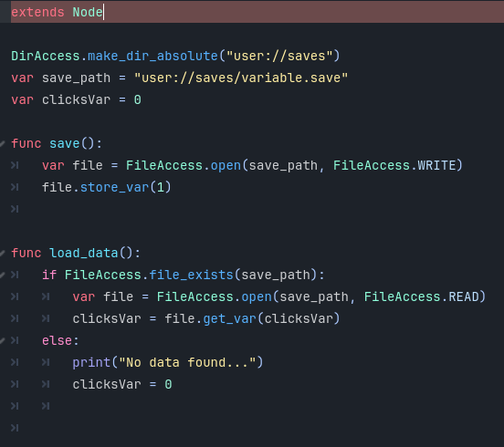
Task: Click the DirAccess class name
Action: 46,56
